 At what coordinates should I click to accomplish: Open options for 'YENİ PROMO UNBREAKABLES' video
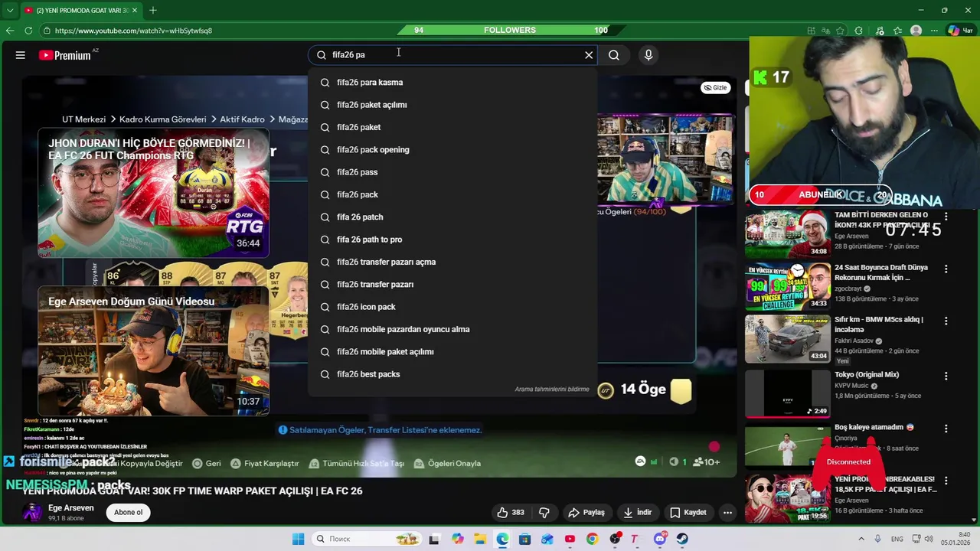click(x=946, y=481)
